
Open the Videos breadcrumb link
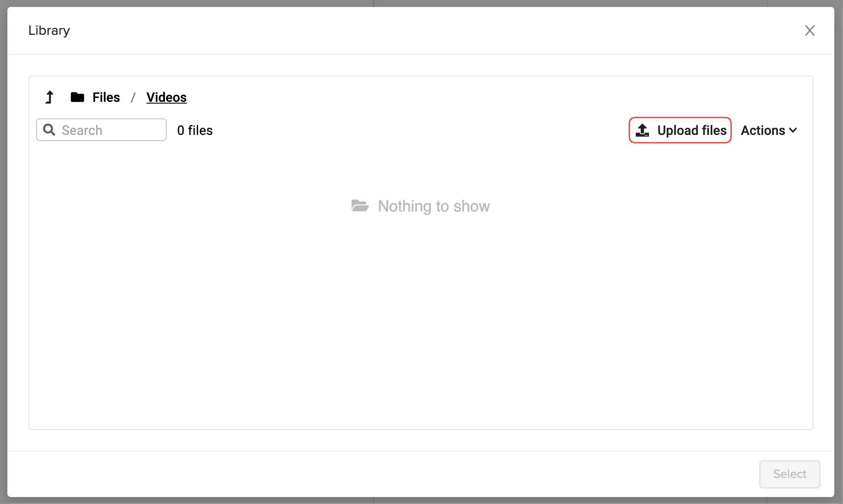(166, 97)
